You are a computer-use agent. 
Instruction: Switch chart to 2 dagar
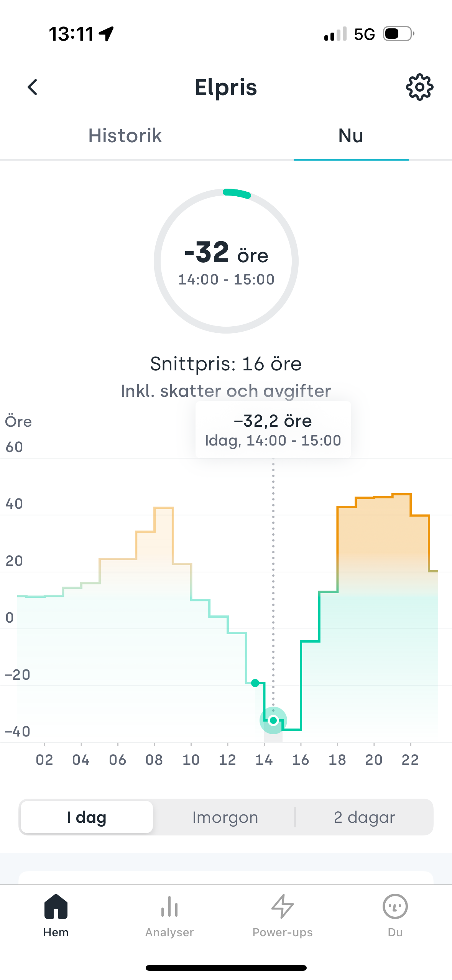click(x=364, y=817)
